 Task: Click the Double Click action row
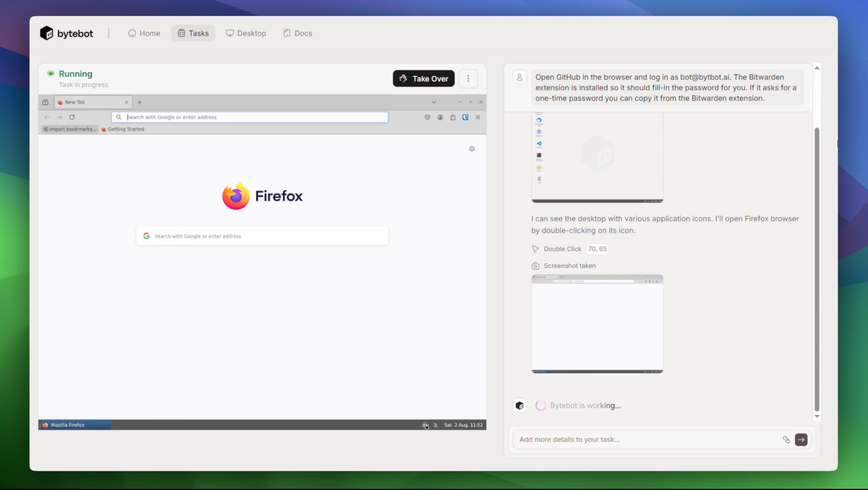coord(570,249)
